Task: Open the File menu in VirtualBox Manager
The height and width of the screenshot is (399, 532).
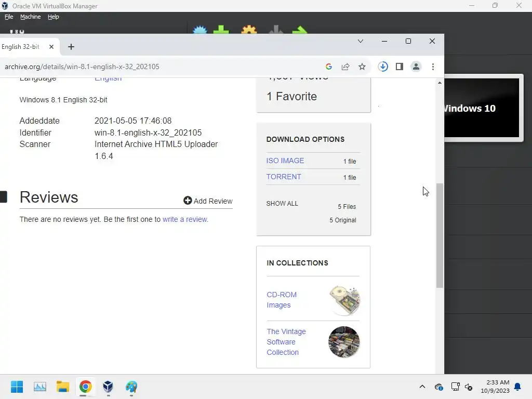Action: tap(9, 17)
